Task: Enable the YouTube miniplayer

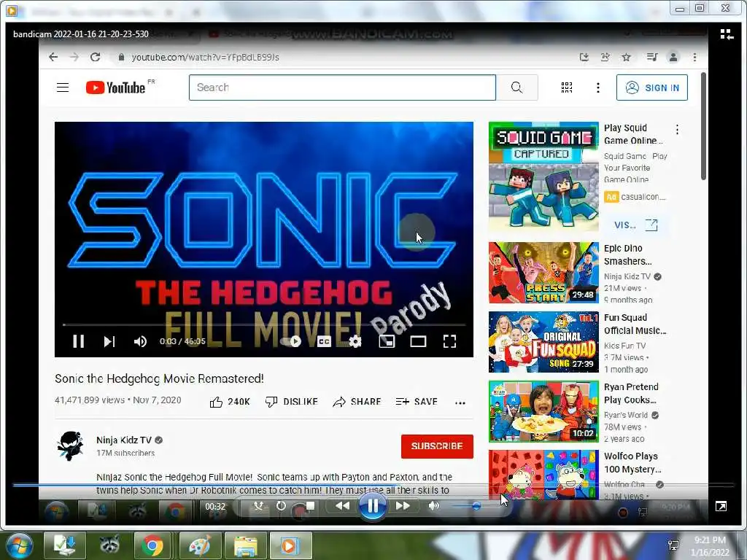Action: tap(387, 341)
